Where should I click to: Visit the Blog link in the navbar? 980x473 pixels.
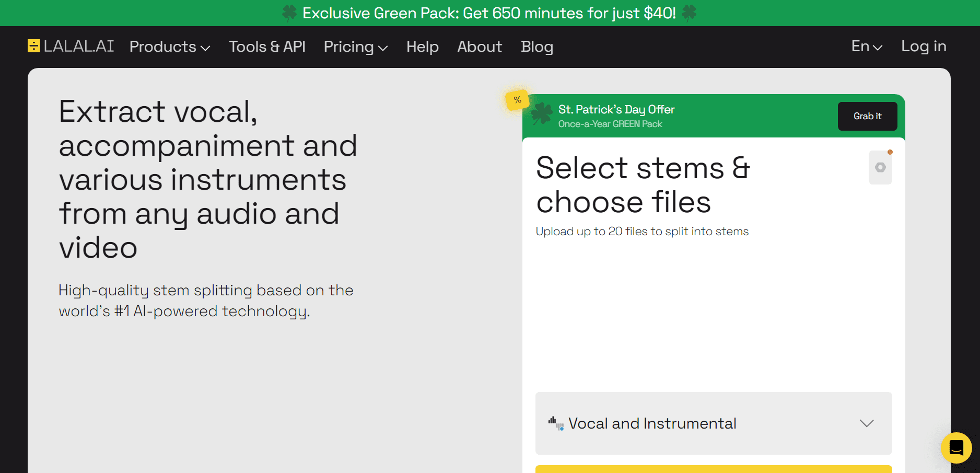[536, 47]
